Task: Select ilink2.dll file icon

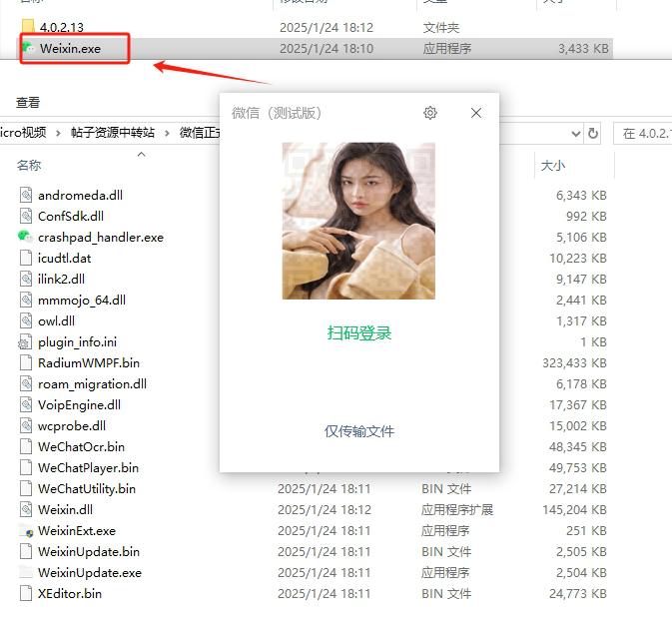Action: pyautogui.click(x=26, y=279)
